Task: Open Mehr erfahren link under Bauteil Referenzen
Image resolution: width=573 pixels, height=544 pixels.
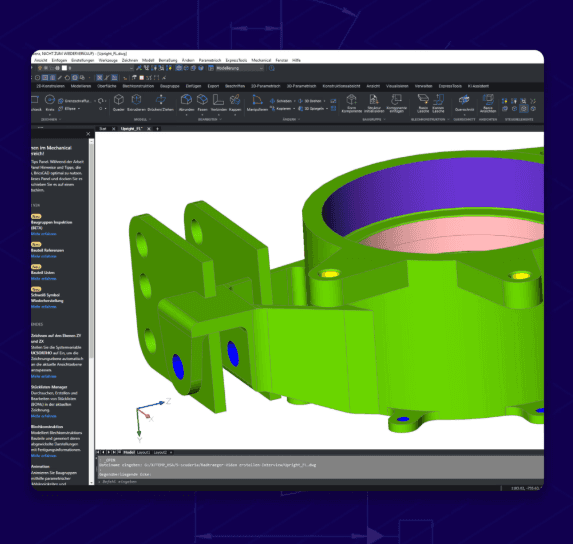Action: (x=43, y=256)
